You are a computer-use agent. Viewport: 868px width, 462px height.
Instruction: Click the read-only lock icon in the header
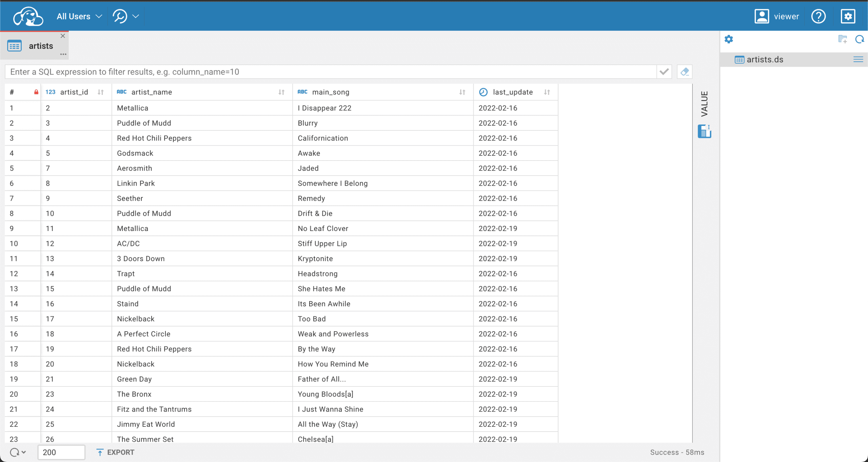[x=36, y=92]
